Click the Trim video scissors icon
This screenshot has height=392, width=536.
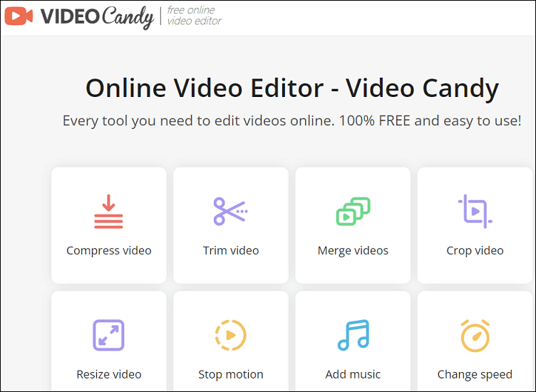click(x=231, y=211)
